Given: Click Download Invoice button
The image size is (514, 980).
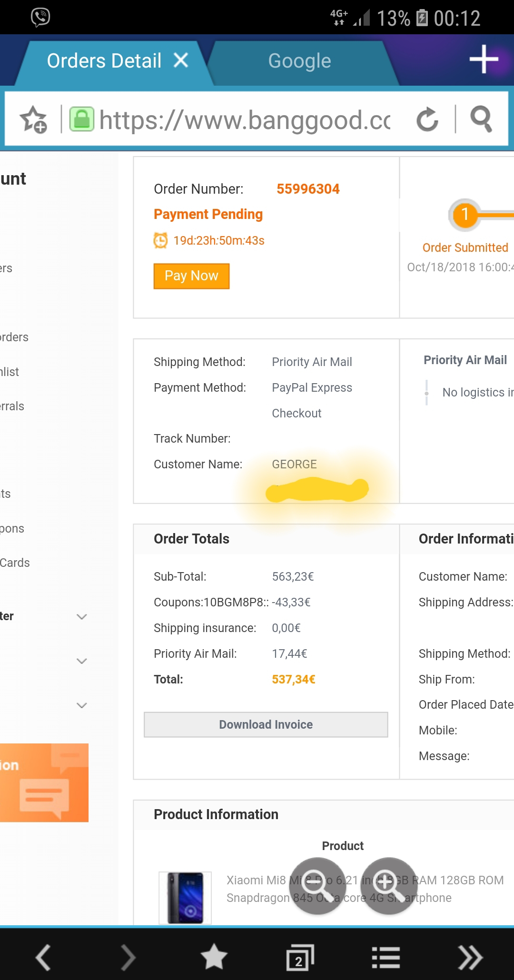Looking at the screenshot, I should click(x=266, y=724).
